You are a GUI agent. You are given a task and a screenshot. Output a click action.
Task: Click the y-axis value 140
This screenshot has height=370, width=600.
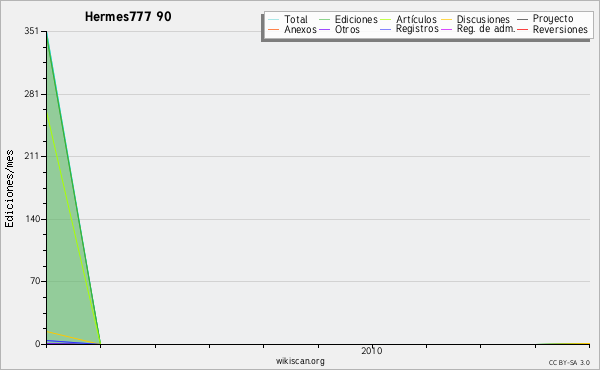[x=32, y=219]
